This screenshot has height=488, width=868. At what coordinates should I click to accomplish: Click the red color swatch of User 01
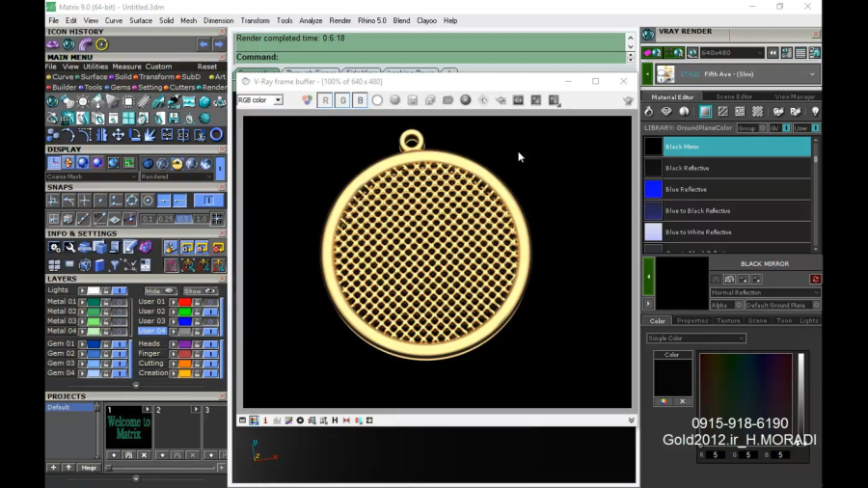coord(185,302)
